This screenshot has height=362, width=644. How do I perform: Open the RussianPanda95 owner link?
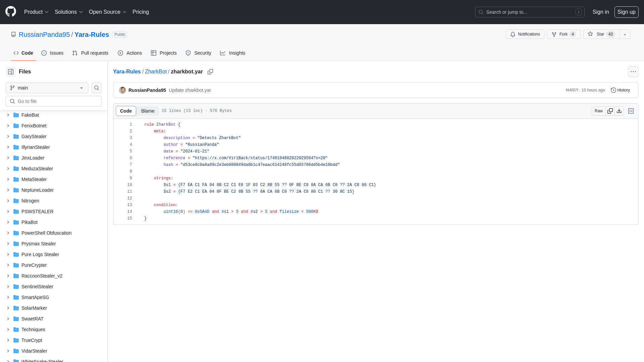(x=44, y=35)
